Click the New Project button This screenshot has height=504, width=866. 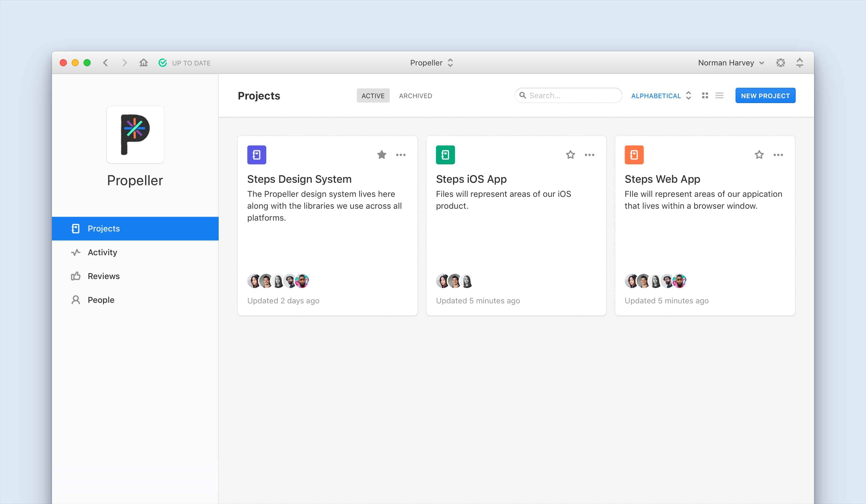pos(765,95)
